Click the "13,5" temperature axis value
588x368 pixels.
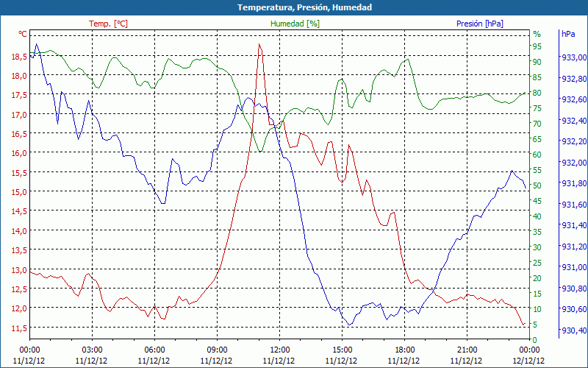point(19,250)
